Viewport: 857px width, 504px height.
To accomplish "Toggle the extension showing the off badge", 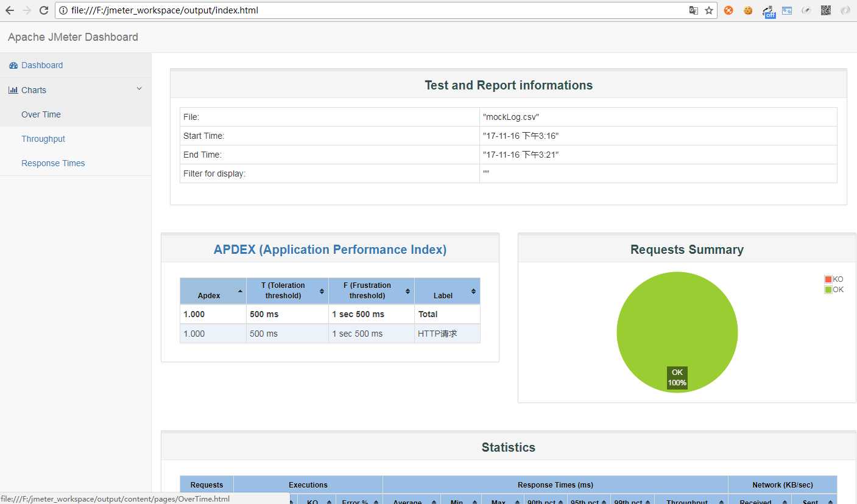I will [x=769, y=12].
